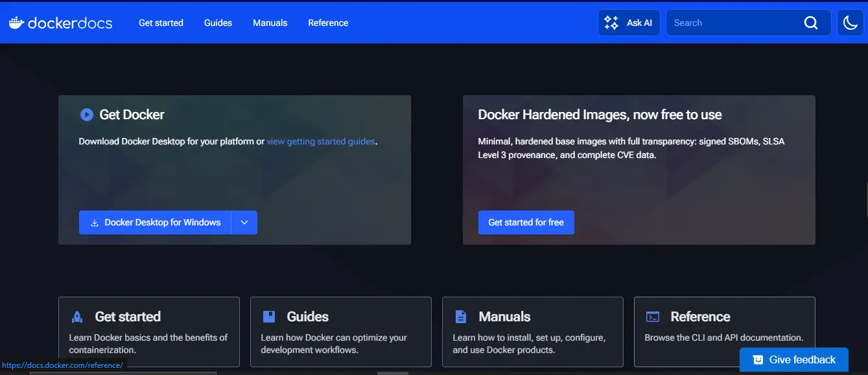This screenshot has height=375, width=868.
Task: Open the Manuals card title
Action: click(x=504, y=317)
